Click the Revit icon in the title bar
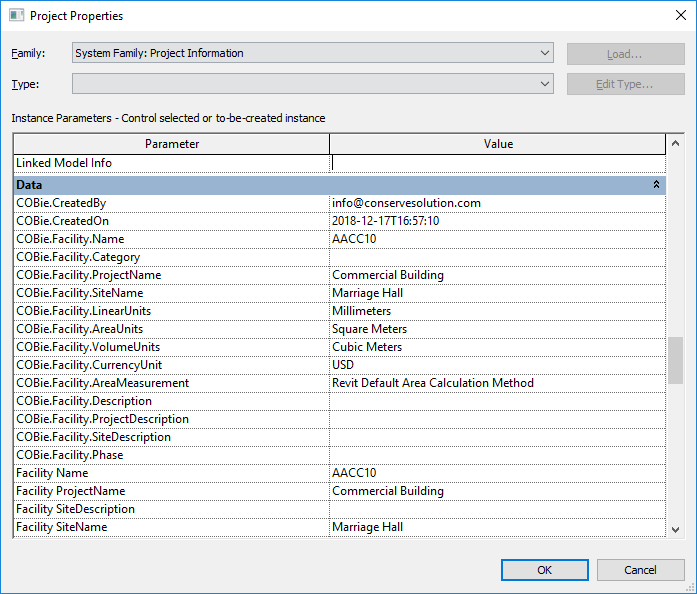697x594 pixels. pyautogui.click(x=16, y=16)
